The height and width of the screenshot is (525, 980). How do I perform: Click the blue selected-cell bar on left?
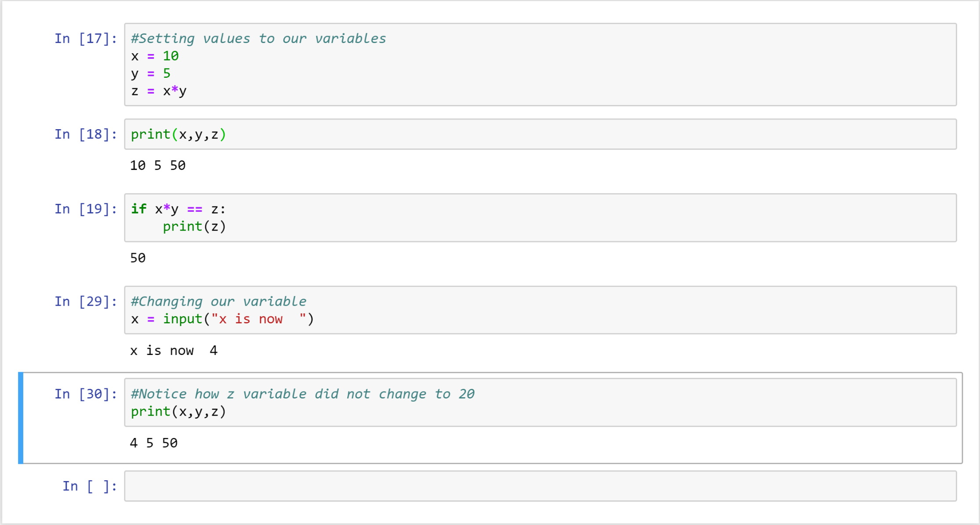(x=21, y=418)
